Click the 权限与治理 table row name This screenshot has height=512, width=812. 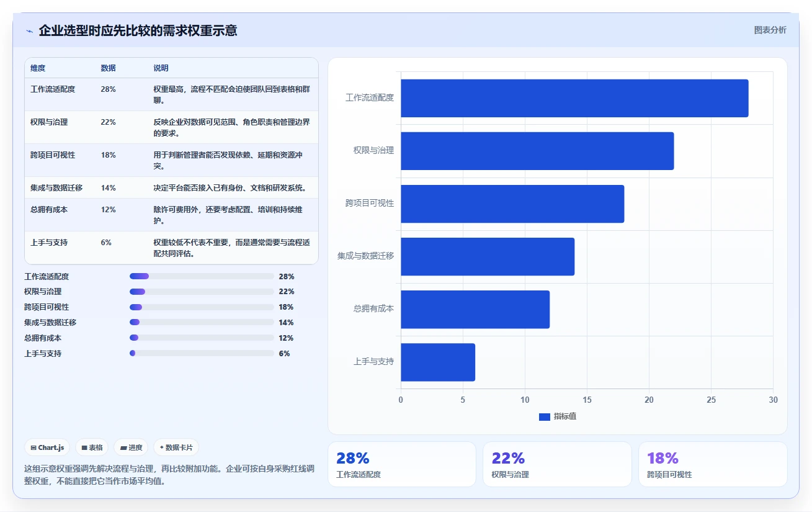pyautogui.click(x=49, y=122)
